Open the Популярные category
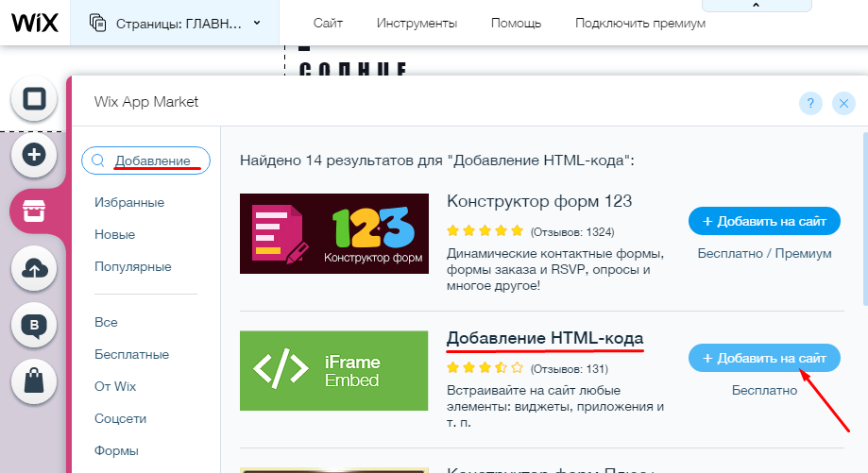Viewport: 868px width, 473px height. click(133, 266)
